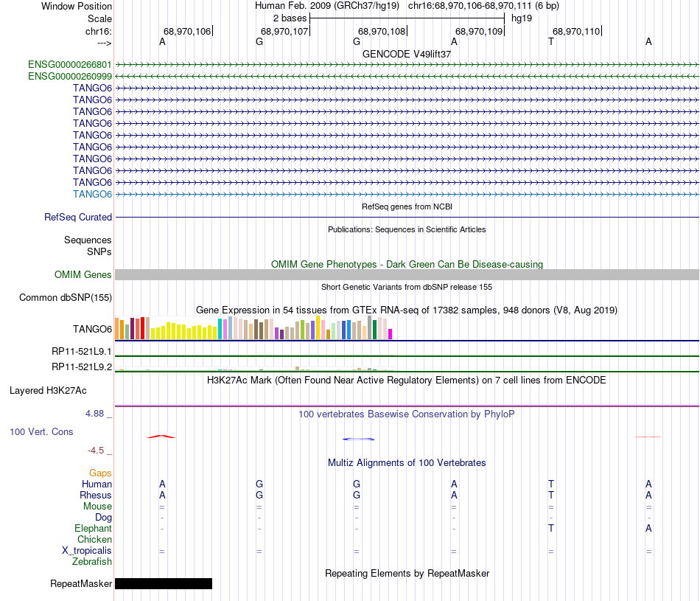
Task: Click the Mouse species label
Action: (x=97, y=507)
